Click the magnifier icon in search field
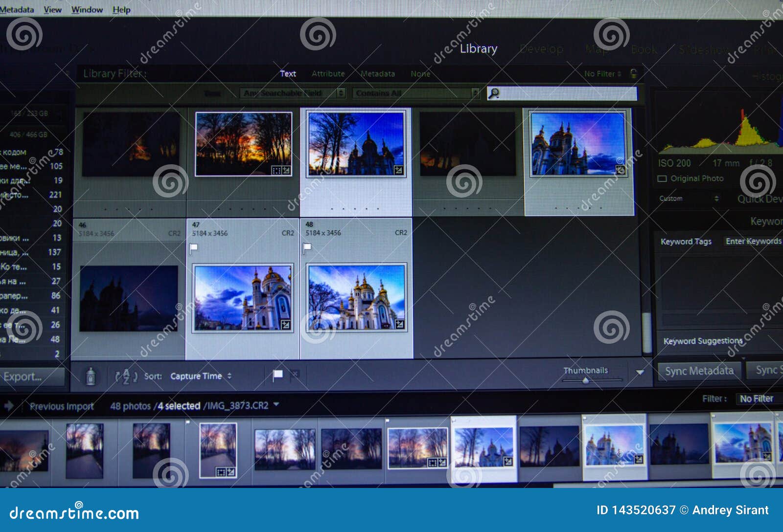Image resolution: width=783 pixels, height=532 pixels. tap(495, 93)
